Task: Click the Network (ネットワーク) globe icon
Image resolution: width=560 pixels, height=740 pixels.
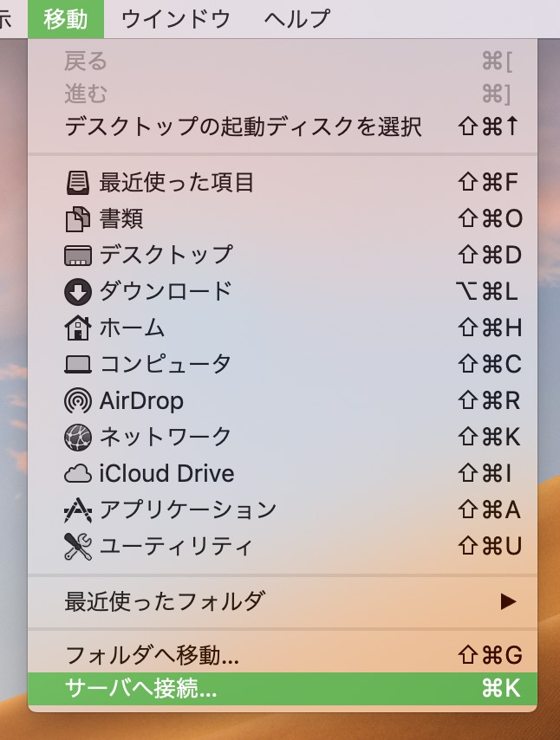Action: click(77, 438)
